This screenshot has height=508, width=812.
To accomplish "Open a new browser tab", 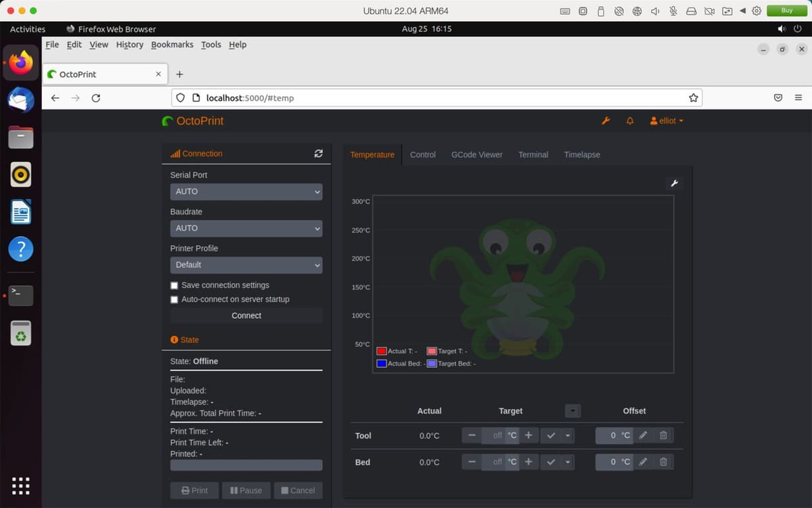I will 179,75.
